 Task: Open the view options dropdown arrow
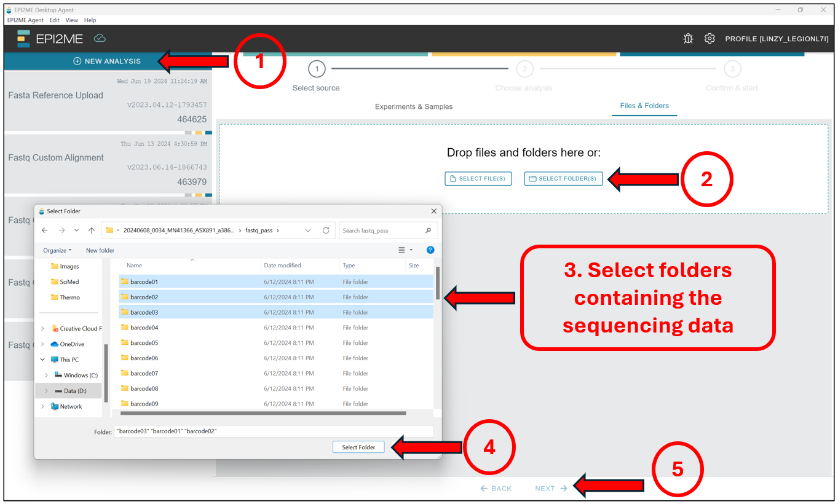point(411,250)
